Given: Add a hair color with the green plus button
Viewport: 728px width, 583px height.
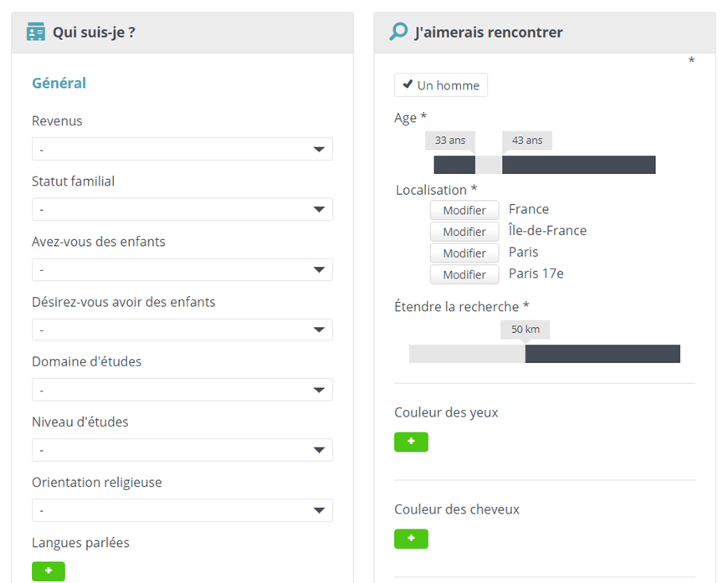Looking at the screenshot, I should click(411, 539).
